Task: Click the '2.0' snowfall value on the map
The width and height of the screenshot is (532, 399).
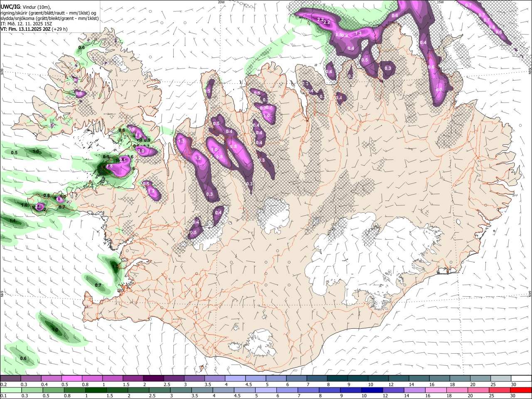Action: (x=141, y=151)
